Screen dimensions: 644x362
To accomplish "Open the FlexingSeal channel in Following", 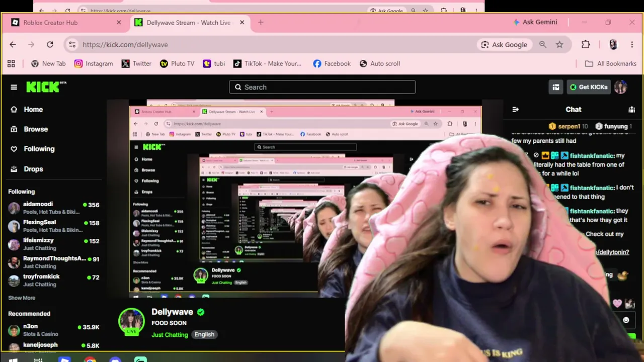I will coord(54,226).
